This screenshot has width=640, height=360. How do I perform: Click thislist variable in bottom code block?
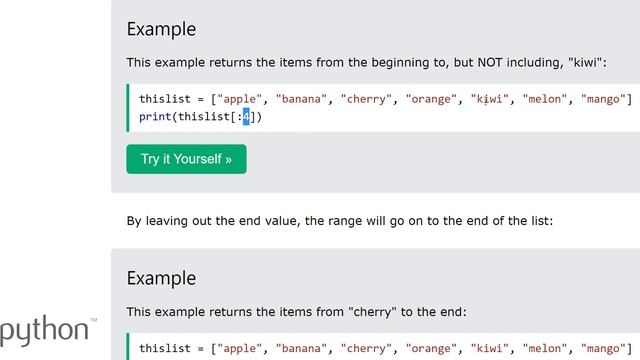(165, 349)
